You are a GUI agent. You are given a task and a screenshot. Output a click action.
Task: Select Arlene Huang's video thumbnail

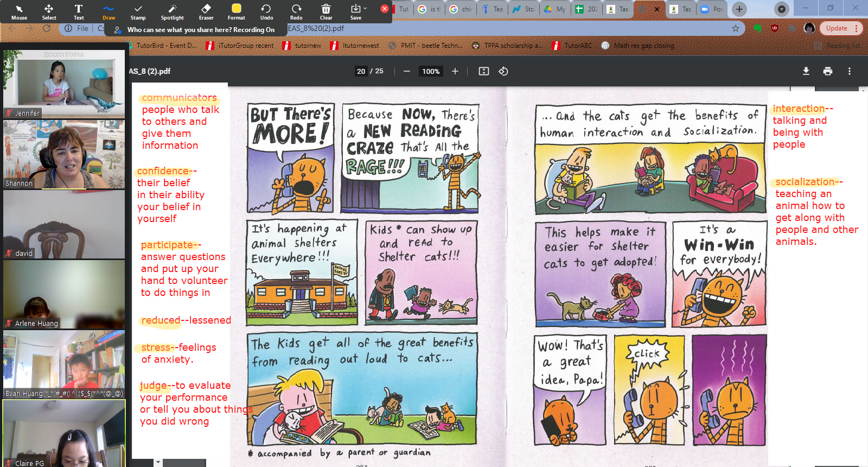pos(64,294)
